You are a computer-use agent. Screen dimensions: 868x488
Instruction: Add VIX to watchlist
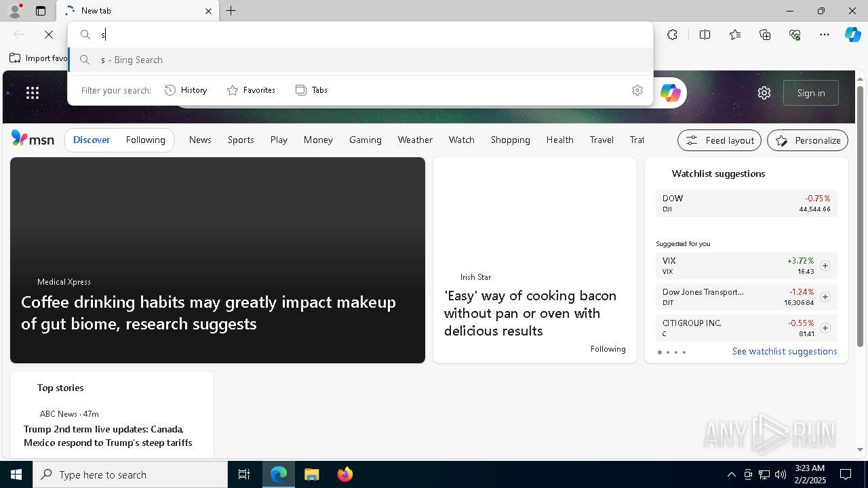click(825, 266)
